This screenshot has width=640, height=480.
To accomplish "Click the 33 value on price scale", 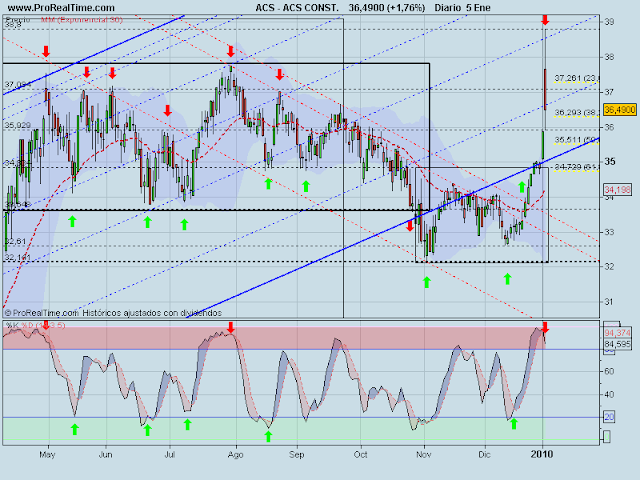I will click(609, 232).
